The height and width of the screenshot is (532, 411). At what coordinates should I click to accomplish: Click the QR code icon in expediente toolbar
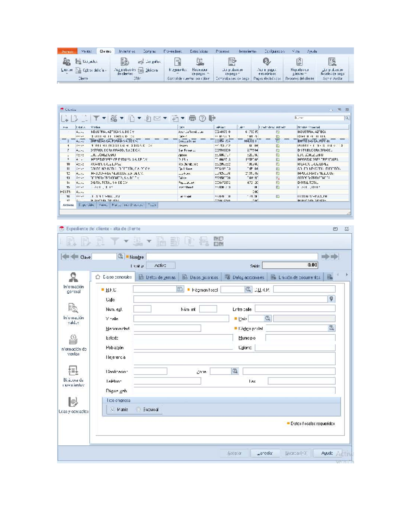click(x=219, y=242)
